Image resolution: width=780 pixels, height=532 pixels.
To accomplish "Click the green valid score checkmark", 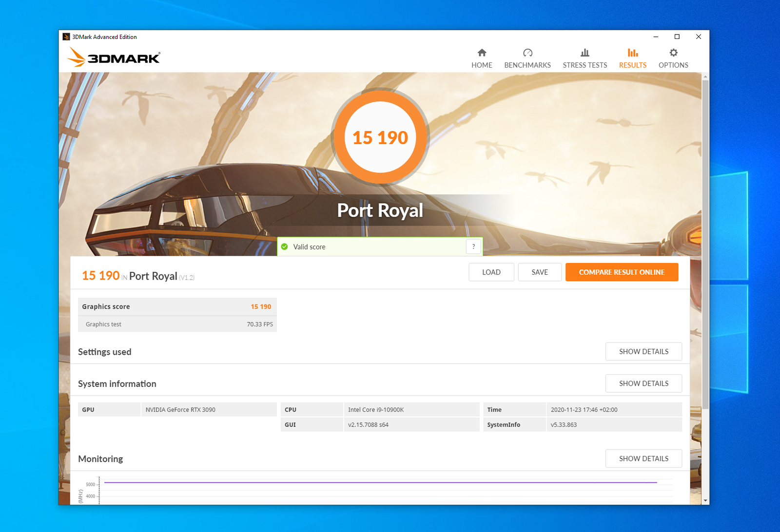I will point(285,247).
